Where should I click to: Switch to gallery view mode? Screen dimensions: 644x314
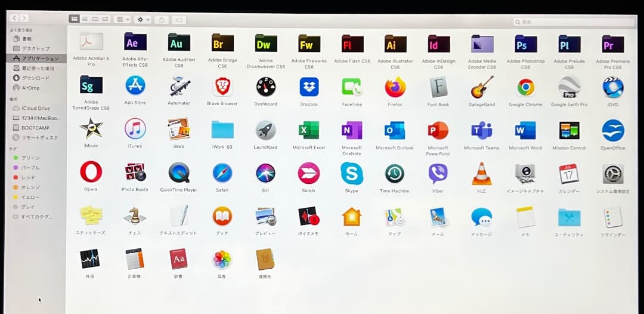(x=105, y=19)
